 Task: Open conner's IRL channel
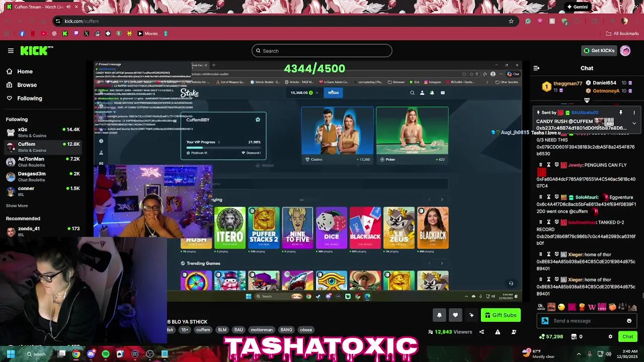point(43,191)
